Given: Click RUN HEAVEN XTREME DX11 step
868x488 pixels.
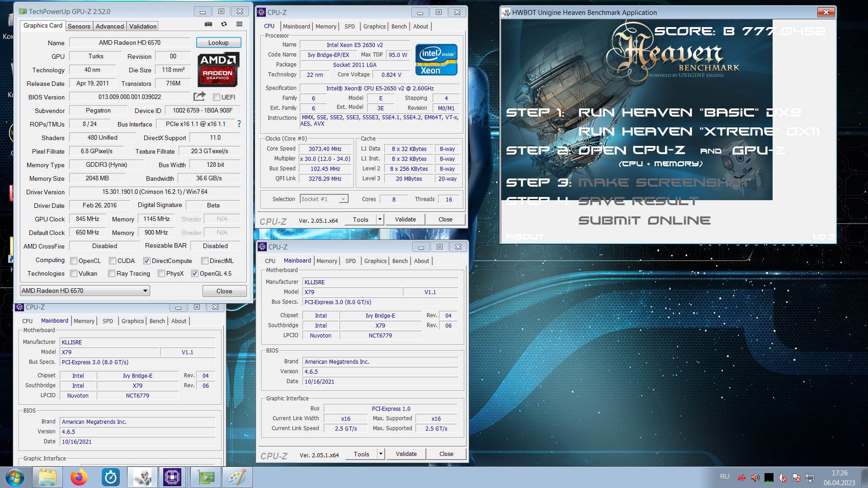Looking at the screenshot, I should [698, 131].
